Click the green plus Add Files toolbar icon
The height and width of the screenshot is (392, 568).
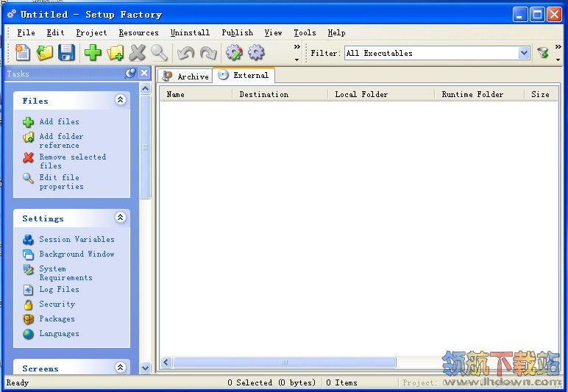[93, 53]
